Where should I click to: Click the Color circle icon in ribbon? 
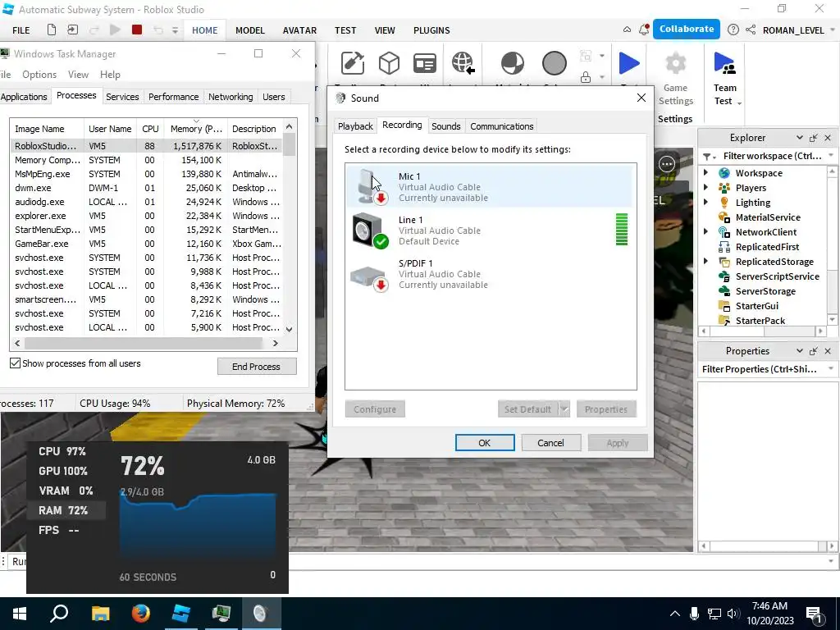click(554, 63)
